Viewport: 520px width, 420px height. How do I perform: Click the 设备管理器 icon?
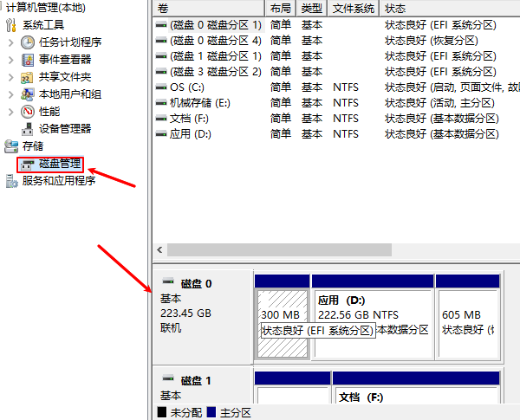[x=28, y=129]
